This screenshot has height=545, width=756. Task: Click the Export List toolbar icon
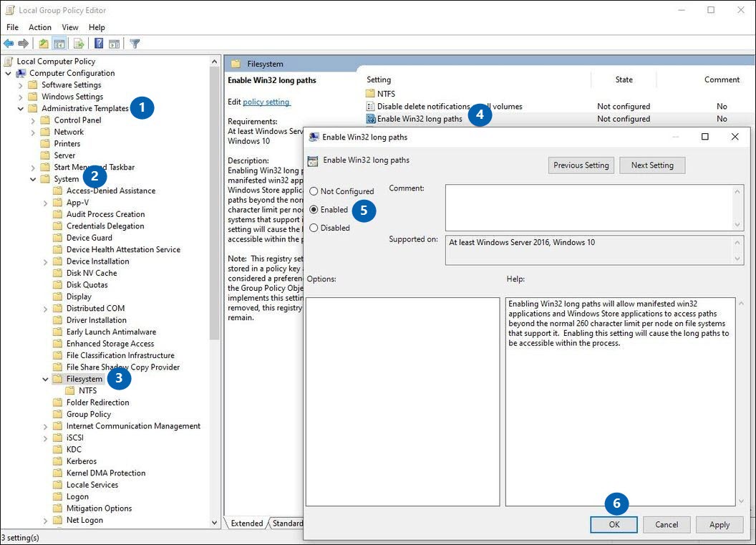(x=79, y=44)
